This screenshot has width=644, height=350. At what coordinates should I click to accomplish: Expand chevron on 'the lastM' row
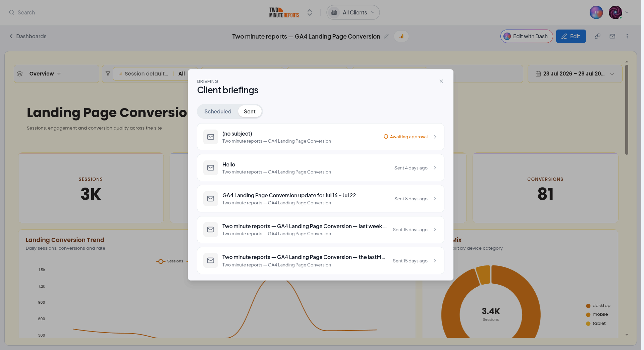point(435,261)
